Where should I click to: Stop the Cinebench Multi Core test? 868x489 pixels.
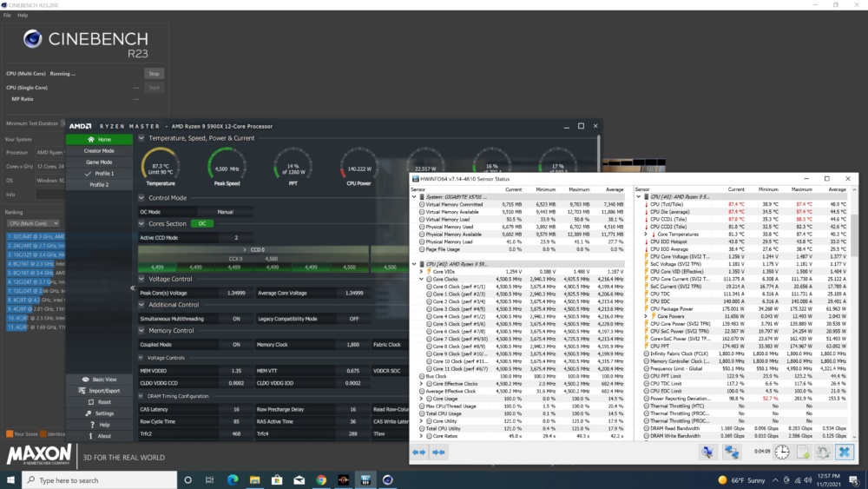(154, 74)
